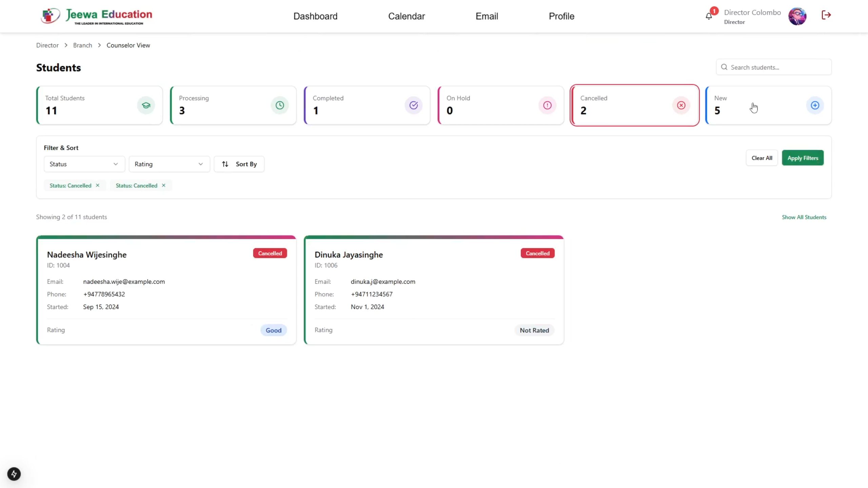Click the Apply Filters button
Screen dimensions: 868x488
803,158
